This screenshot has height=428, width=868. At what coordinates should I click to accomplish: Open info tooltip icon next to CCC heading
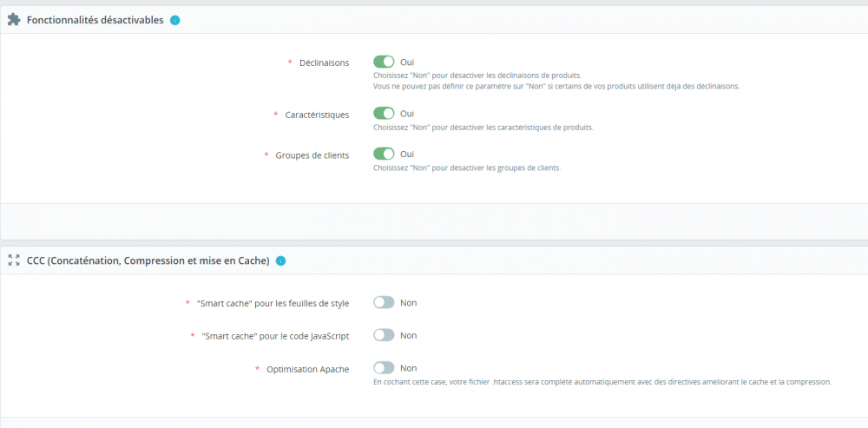coord(280,260)
